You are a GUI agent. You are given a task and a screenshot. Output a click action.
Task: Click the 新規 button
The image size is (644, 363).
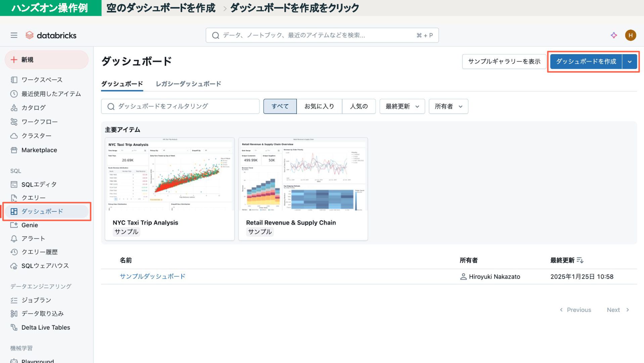point(47,60)
